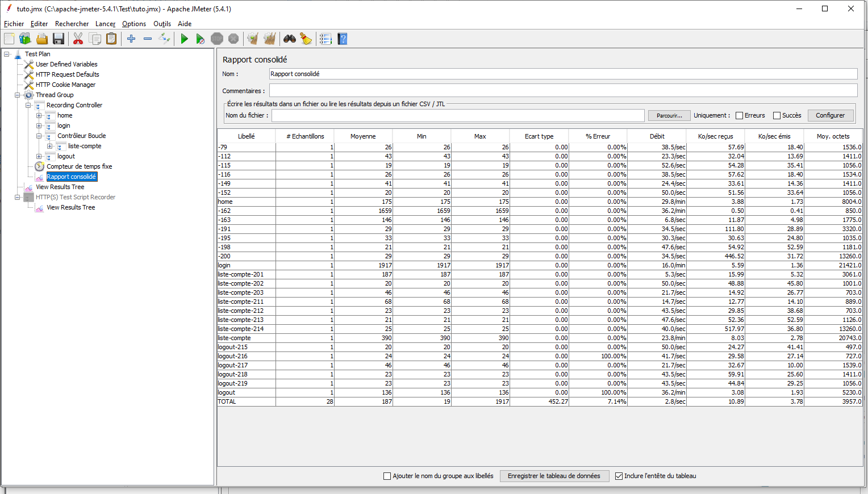The image size is (868, 494).
Task: Enable the Erreurs only checkbox
Action: click(739, 115)
